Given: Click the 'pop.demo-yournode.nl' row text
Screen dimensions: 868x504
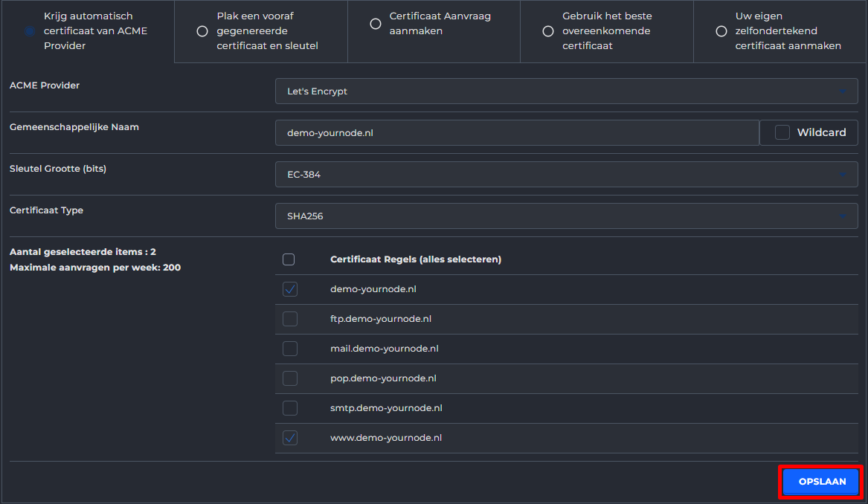Looking at the screenshot, I should point(383,378).
